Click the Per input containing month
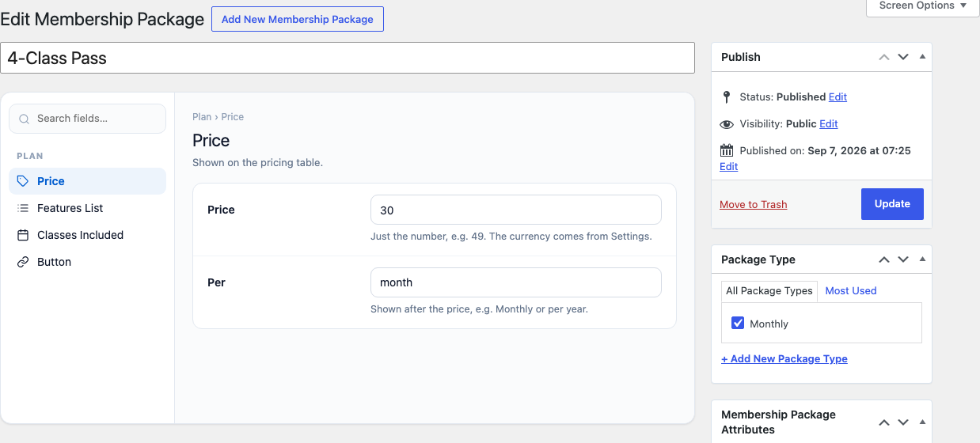Screen dimensions: 980x443 pyautogui.click(x=516, y=282)
